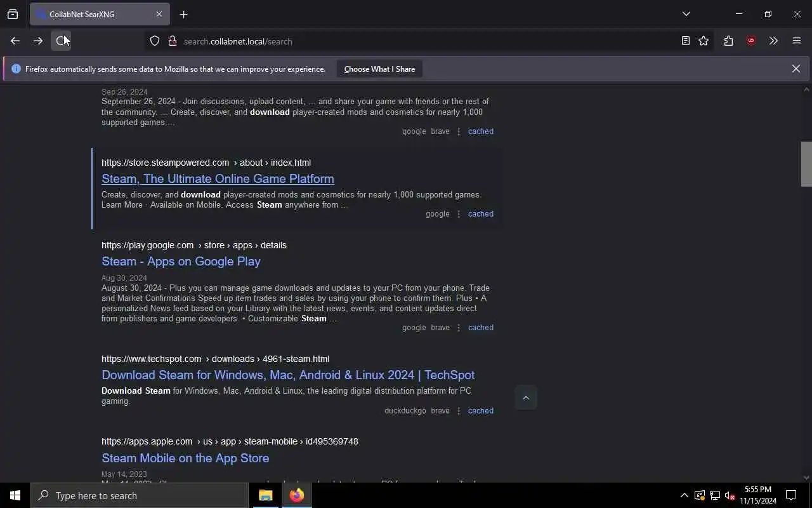Bookmark this page with star icon
The width and height of the screenshot is (812, 508).
point(704,41)
